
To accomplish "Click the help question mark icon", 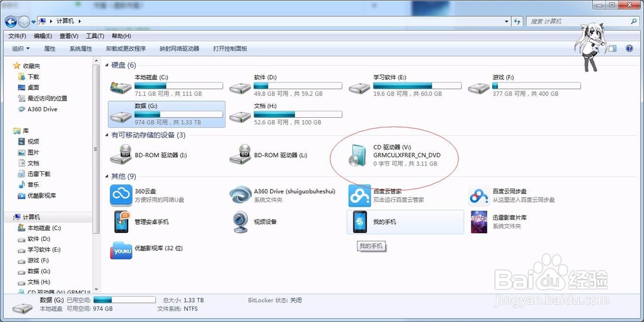I will pyautogui.click(x=629, y=48).
